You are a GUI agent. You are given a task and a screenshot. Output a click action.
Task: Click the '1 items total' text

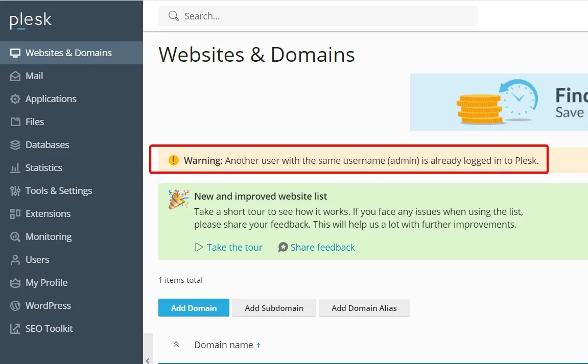pyautogui.click(x=180, y=280)
